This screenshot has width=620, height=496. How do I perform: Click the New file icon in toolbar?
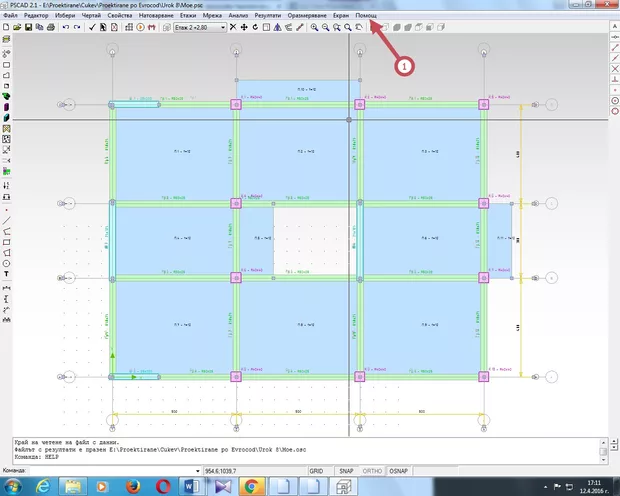pyautogui.click(x=8, y=27)
